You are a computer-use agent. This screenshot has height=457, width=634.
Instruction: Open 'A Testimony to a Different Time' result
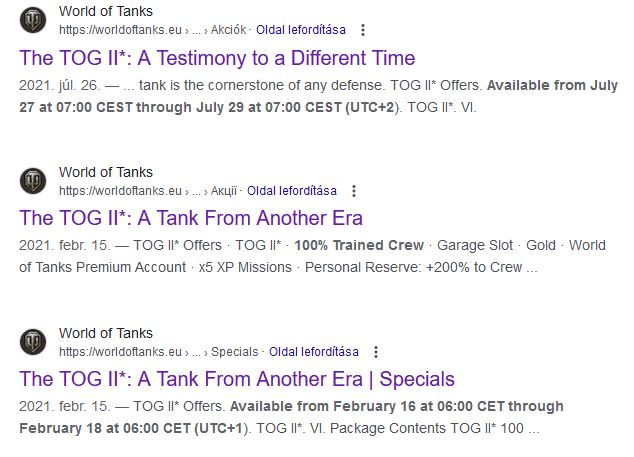pos(217,58)
